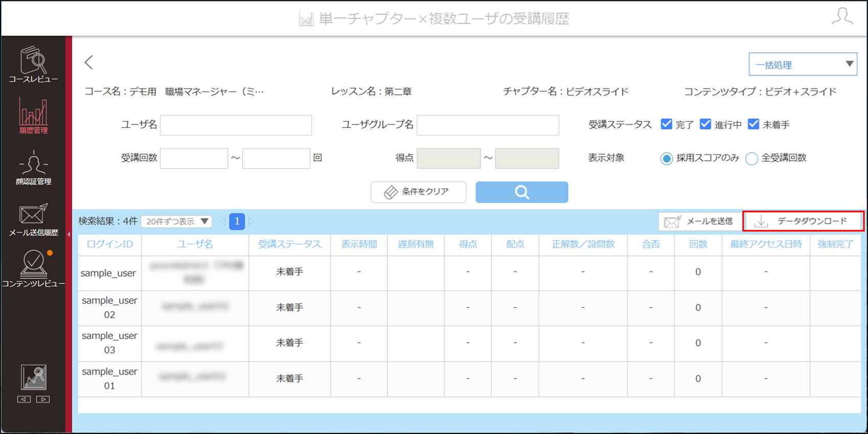This screenshot has width=868, height=434.
Task: Sort by the ログインID column header
Action: [x=109, y=244]
